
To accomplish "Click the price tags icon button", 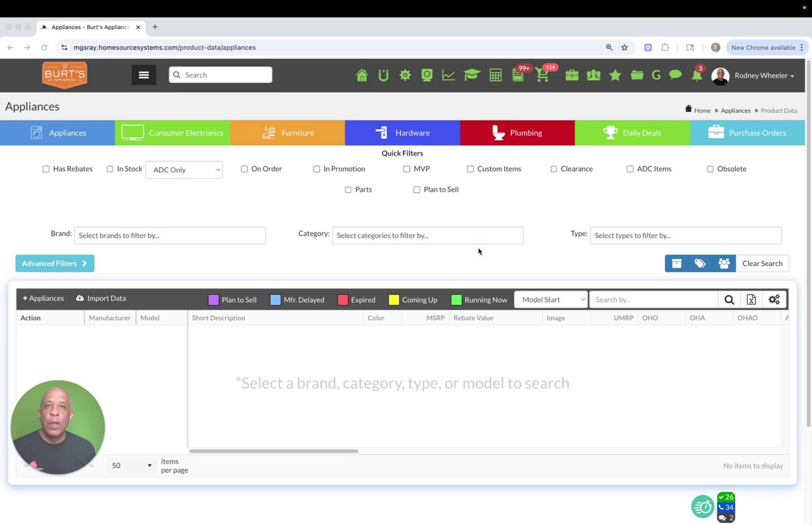I will [700, 263].
